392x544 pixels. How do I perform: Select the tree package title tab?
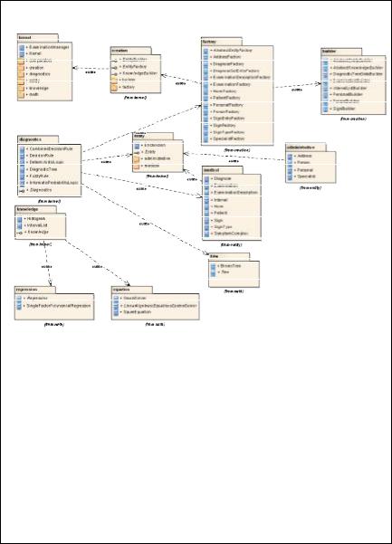pos(229,257)
